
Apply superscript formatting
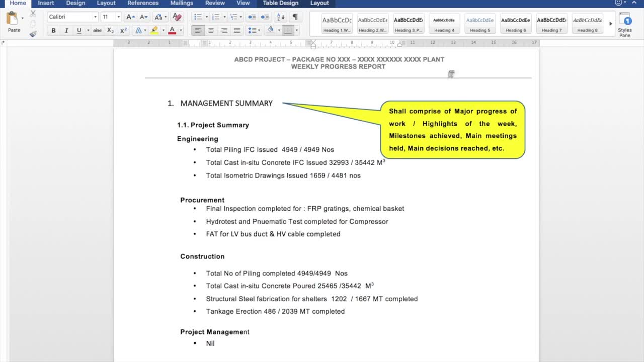123,31
